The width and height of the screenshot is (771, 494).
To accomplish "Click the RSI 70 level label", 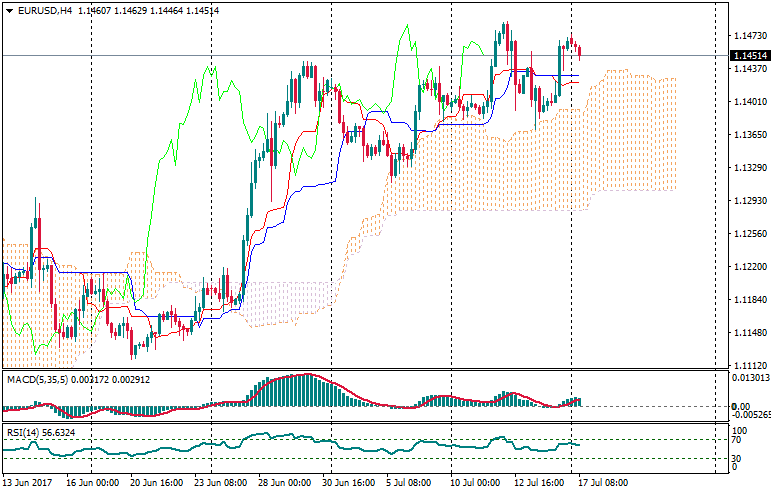I will coord(733,440).
